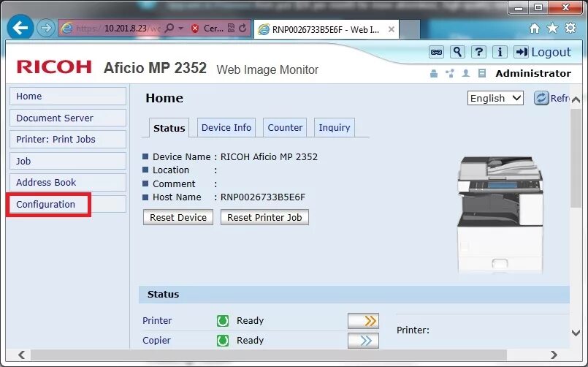Viewport: 588px width, 367px height.
Task: Open Printer: Print Jobs in the sidebar
Action: click(68, 139)
